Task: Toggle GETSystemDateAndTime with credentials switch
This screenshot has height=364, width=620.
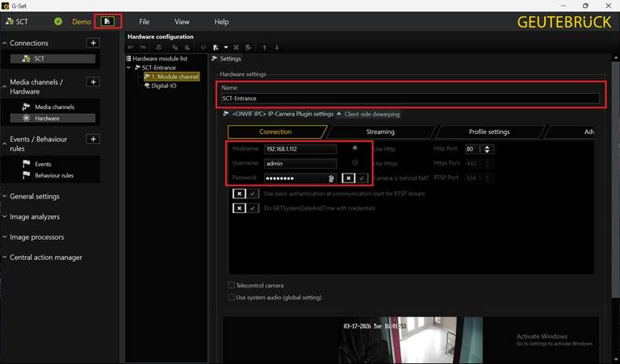Action: [245, 208]
